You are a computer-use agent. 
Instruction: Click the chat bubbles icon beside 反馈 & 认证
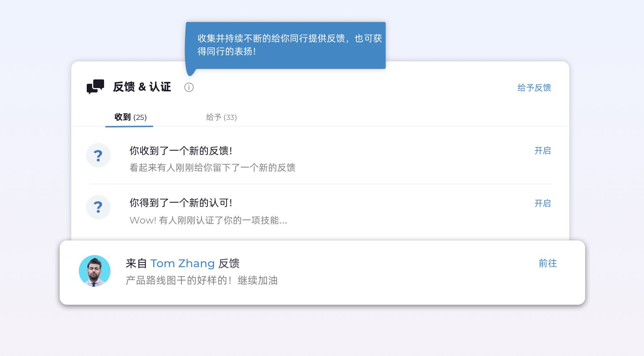click(95, 87)
